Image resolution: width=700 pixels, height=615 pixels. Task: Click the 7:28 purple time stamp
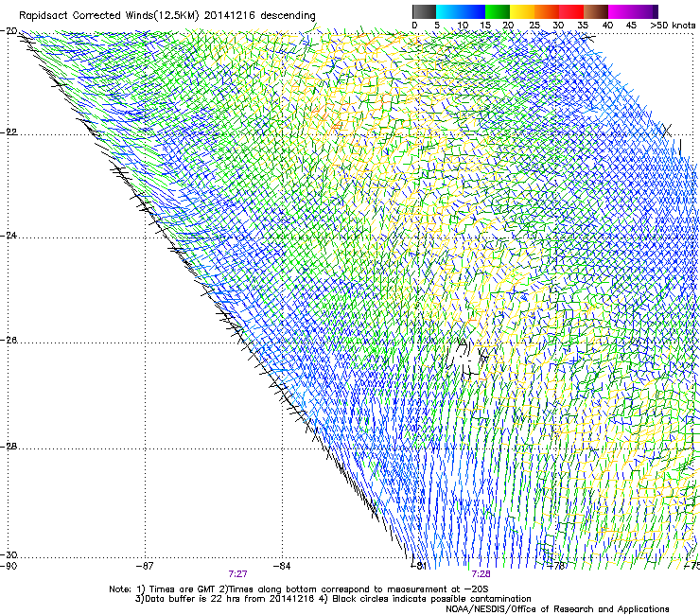[481, 574]
